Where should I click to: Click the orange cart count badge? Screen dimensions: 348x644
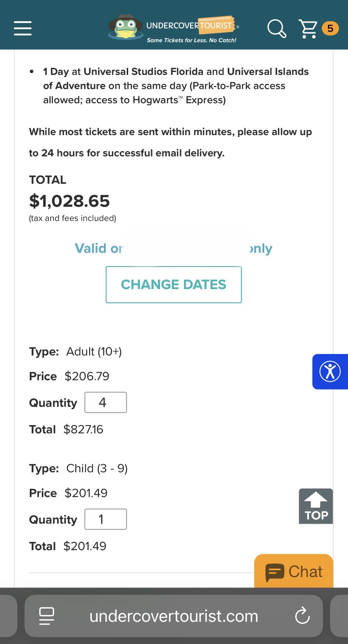[x=330, y=28]
